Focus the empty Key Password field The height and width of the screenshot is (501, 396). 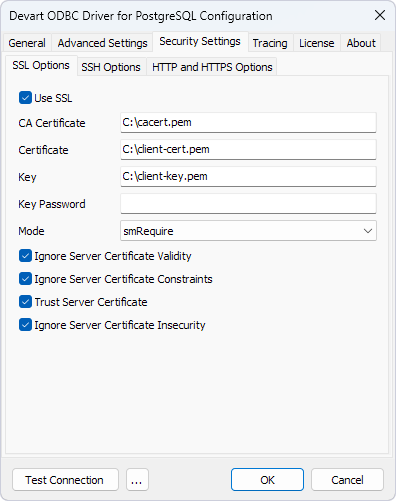click(248, 203)
